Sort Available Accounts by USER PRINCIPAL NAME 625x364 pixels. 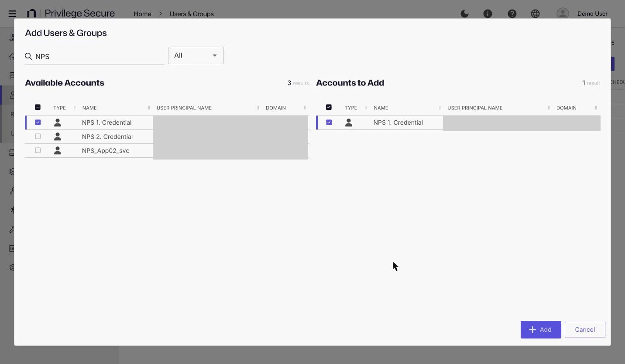point(184,108)
